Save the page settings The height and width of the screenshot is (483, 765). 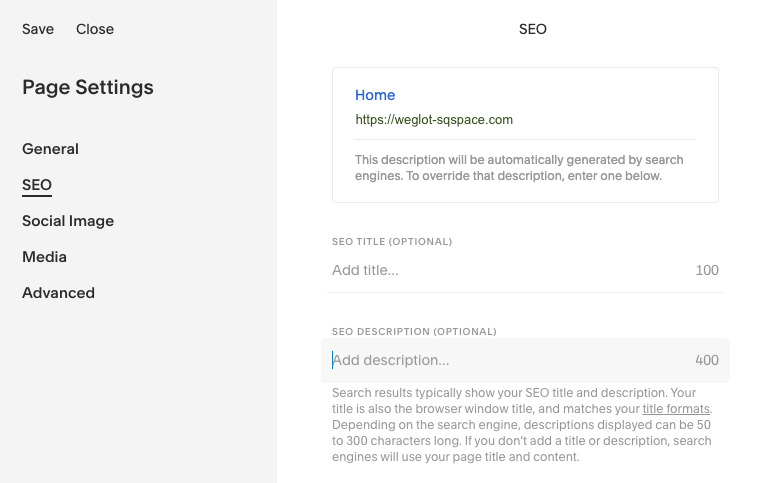[x=38, y=29]
